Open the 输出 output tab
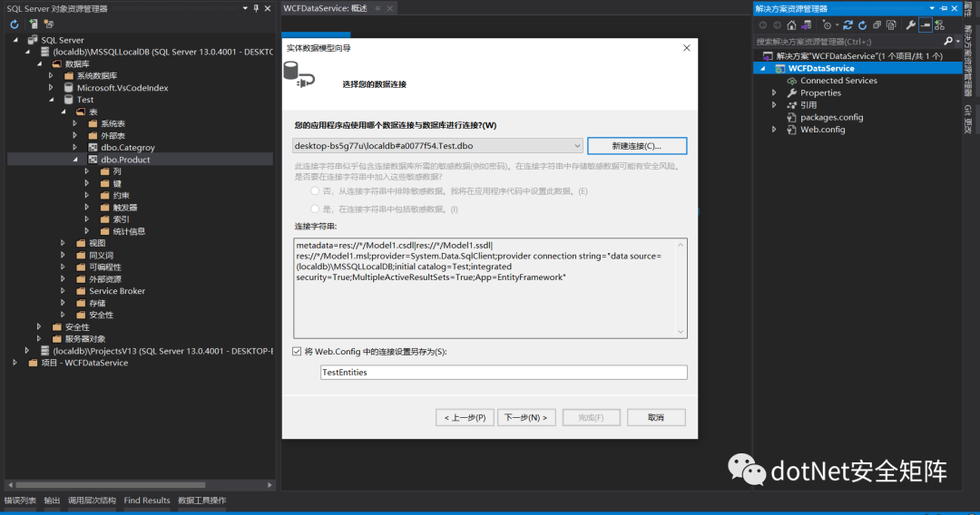 point(52,500)
